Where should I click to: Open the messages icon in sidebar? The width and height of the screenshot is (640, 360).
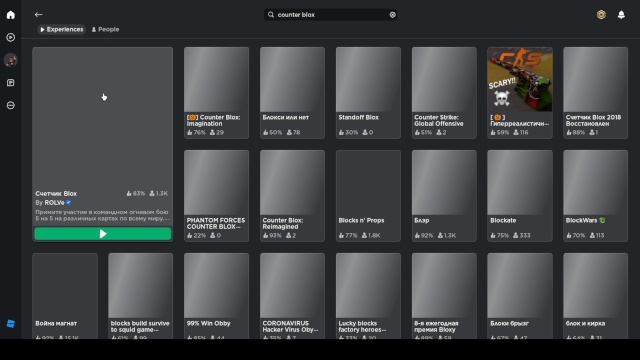tap(11, 83)
